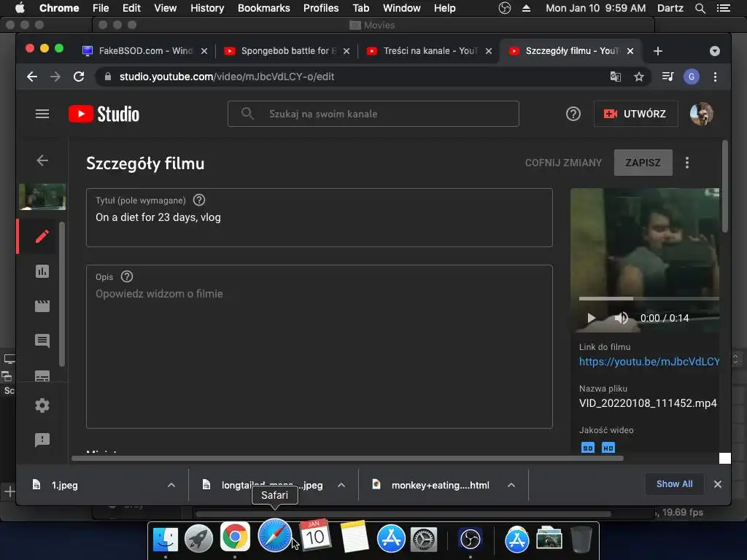
Task: Select the pencil Details icon in the sidebar
Action: click(42, 236)
